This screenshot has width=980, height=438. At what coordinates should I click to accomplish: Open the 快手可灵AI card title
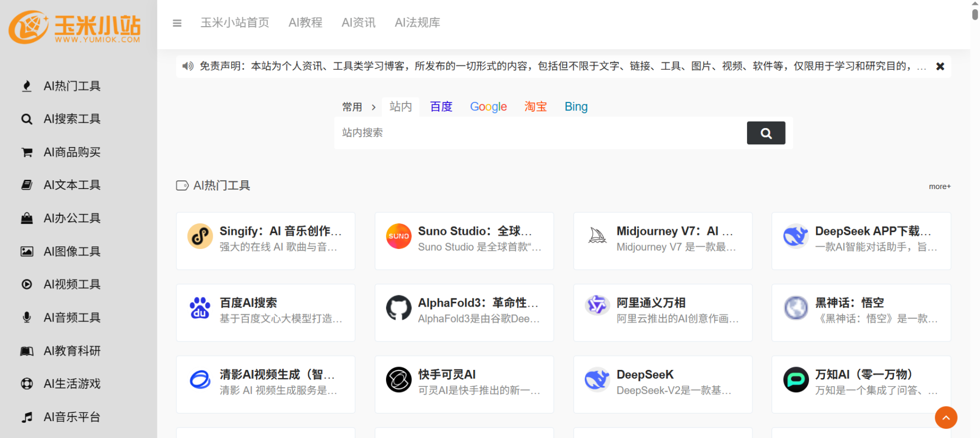[447, 374]
